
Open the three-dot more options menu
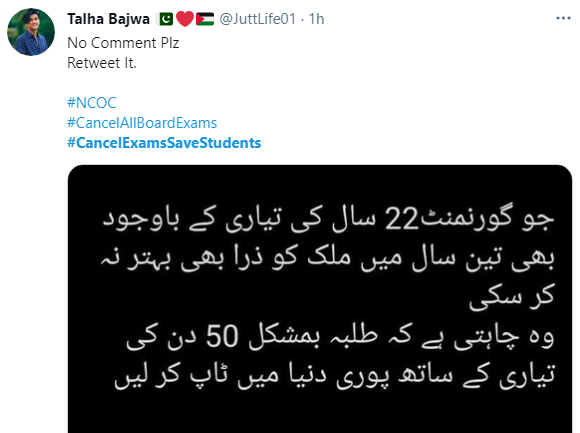(563, 18)
